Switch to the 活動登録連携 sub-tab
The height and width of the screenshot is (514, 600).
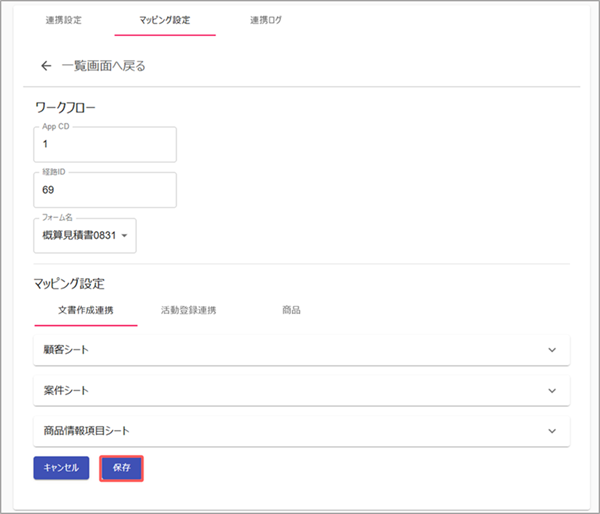pyautogui.click(x=188, y=310)
